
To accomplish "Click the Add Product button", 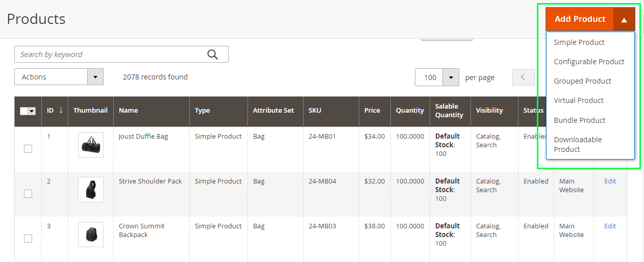I will click(580, 19).
